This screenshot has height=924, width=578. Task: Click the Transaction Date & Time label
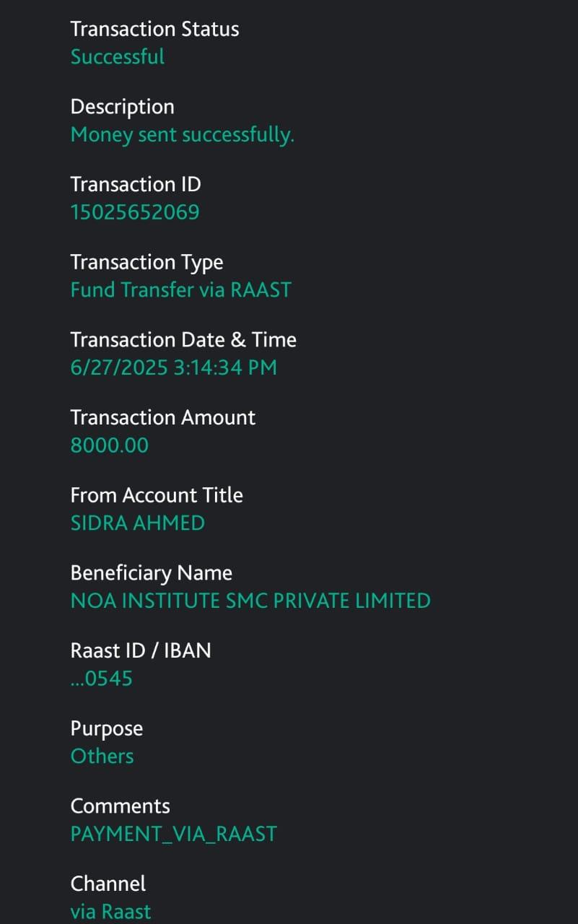183,340
